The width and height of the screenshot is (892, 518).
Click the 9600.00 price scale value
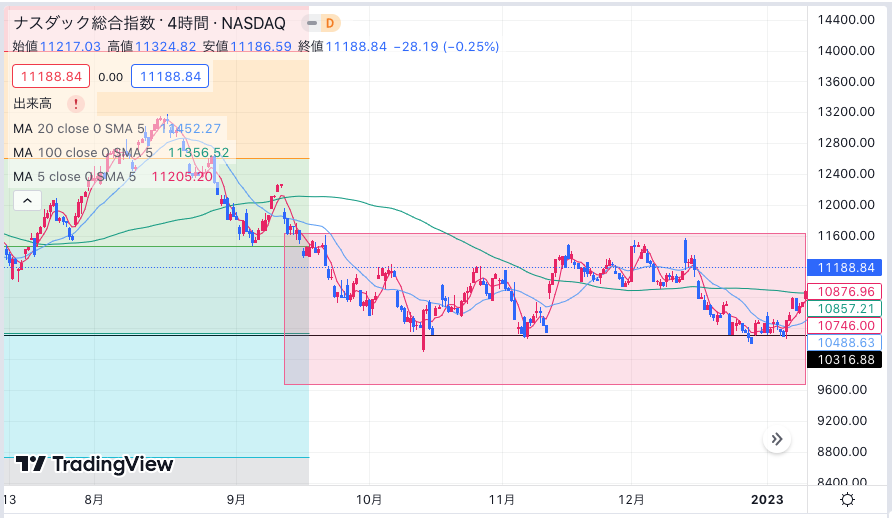click(x=842, y=390)
